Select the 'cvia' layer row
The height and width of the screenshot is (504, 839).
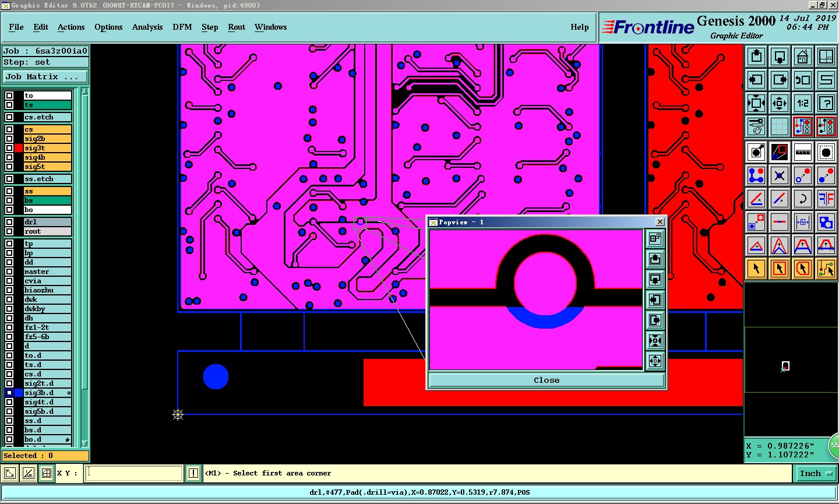coord(47,281)
